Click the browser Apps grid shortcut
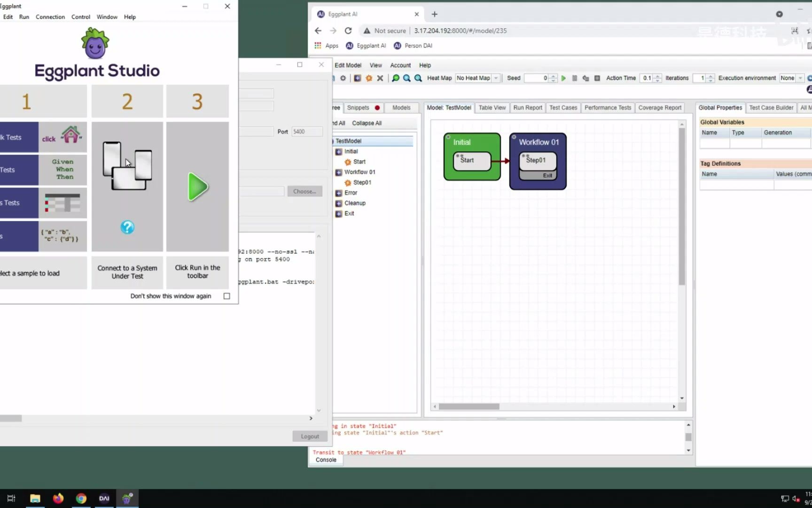 click(327, 46)
